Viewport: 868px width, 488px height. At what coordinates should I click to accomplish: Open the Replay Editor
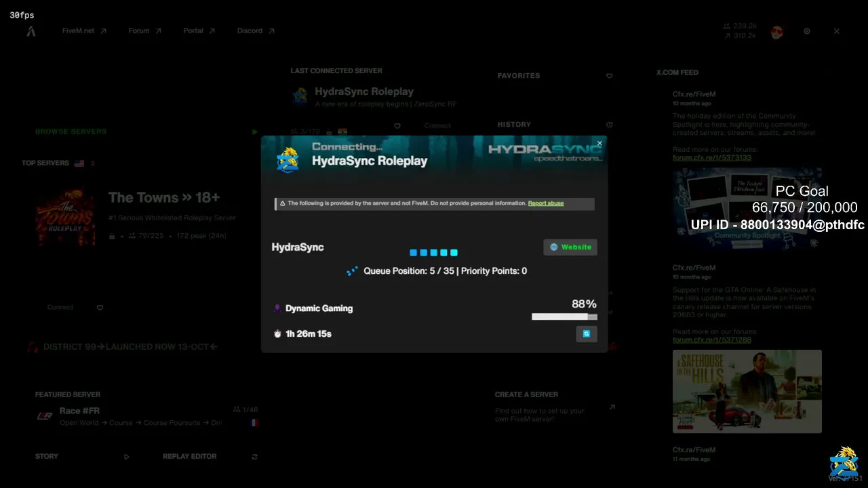tap(190, 457)
